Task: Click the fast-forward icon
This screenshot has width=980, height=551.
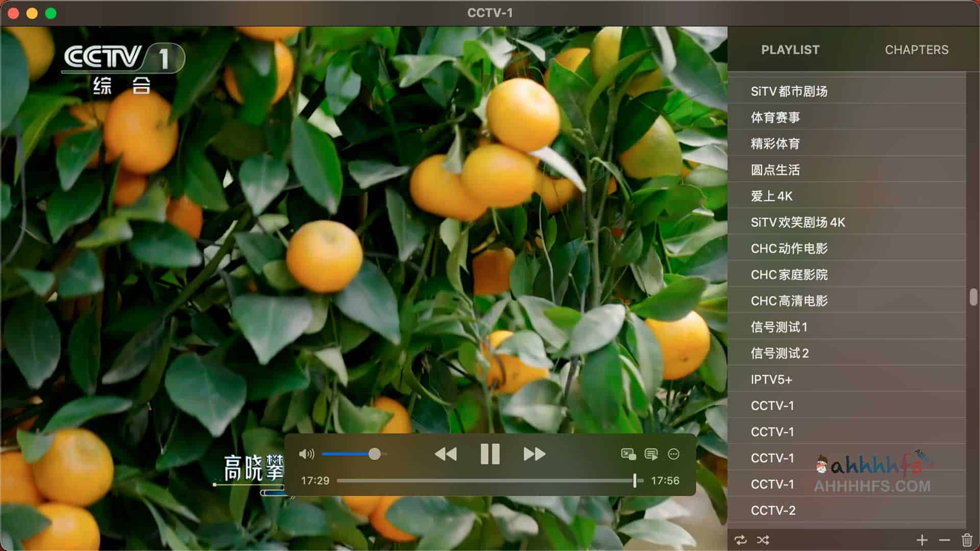Action: click(x=534, y=454)
